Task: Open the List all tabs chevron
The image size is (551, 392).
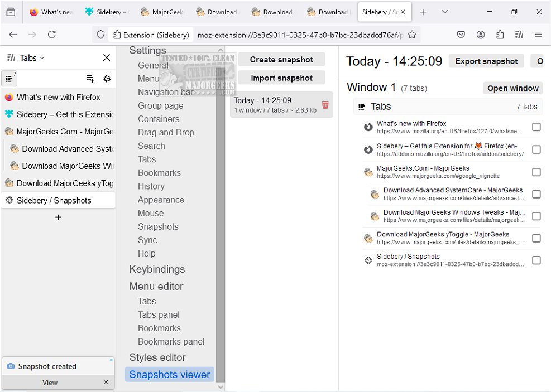Action: click(445, 12)
